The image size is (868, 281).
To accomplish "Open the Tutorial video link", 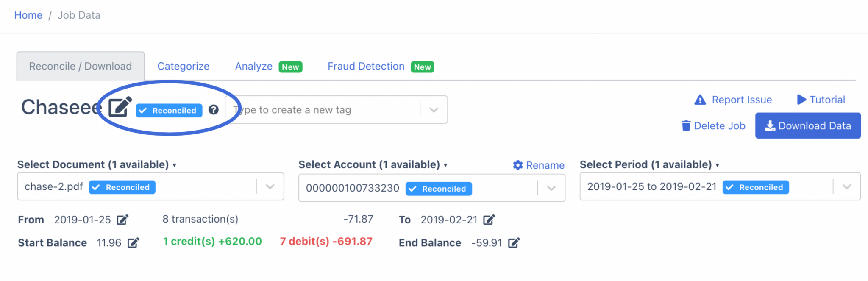I will point(821,100).
